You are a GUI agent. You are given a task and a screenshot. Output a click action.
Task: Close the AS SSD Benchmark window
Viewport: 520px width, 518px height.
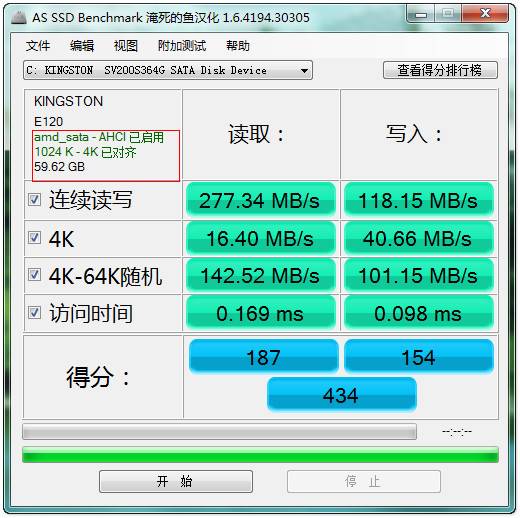(x=485, y=14)
